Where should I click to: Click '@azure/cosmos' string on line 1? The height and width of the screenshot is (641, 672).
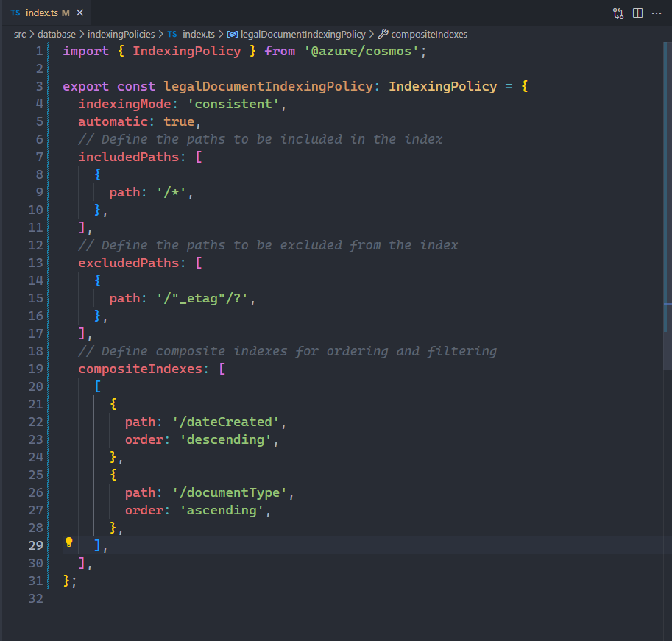point(361,51)
